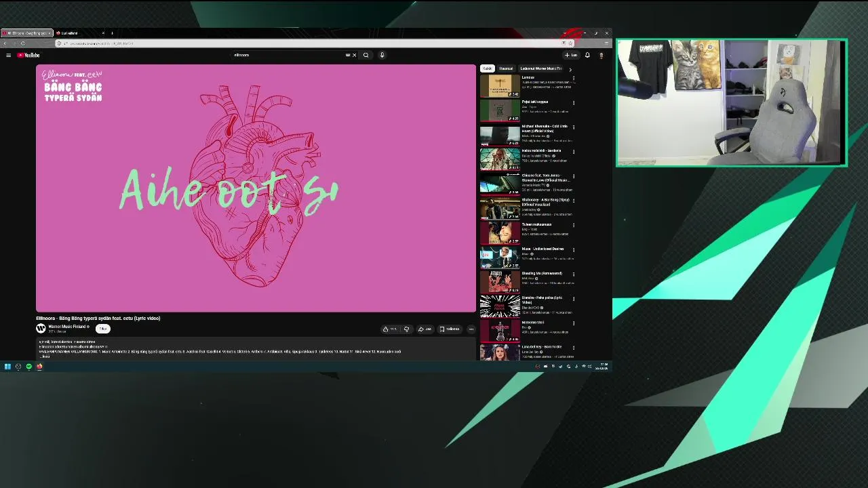The height and width of the screenshot is (488, 868).
Task: Focus the YouTube search input field
Action: point(288,55)
